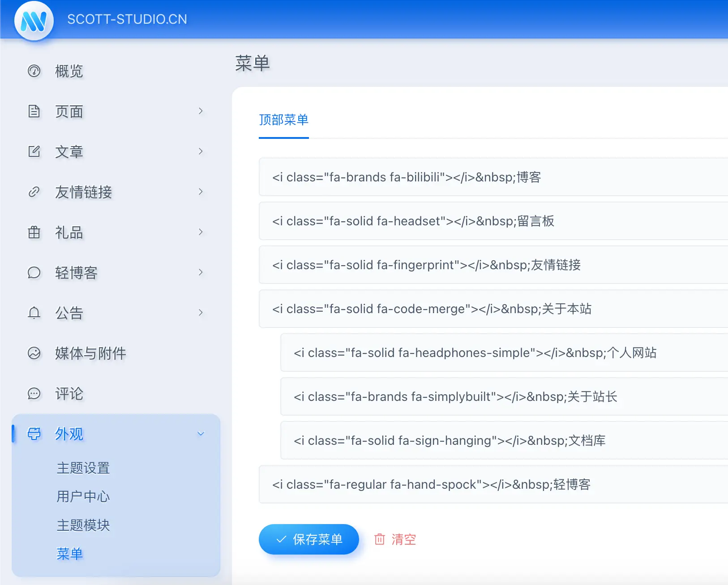Click the 公告 bell icon

coord(34,313)
